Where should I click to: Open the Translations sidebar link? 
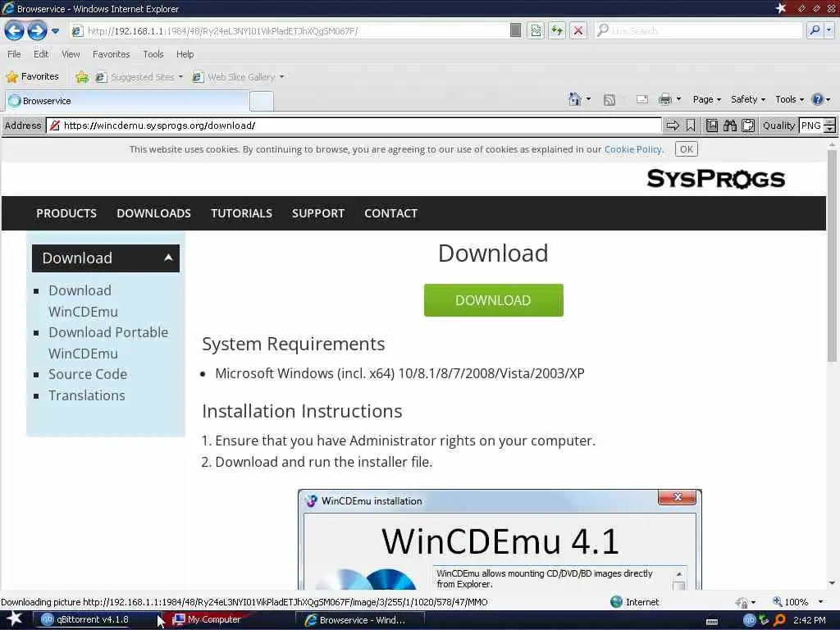point(87,395)
